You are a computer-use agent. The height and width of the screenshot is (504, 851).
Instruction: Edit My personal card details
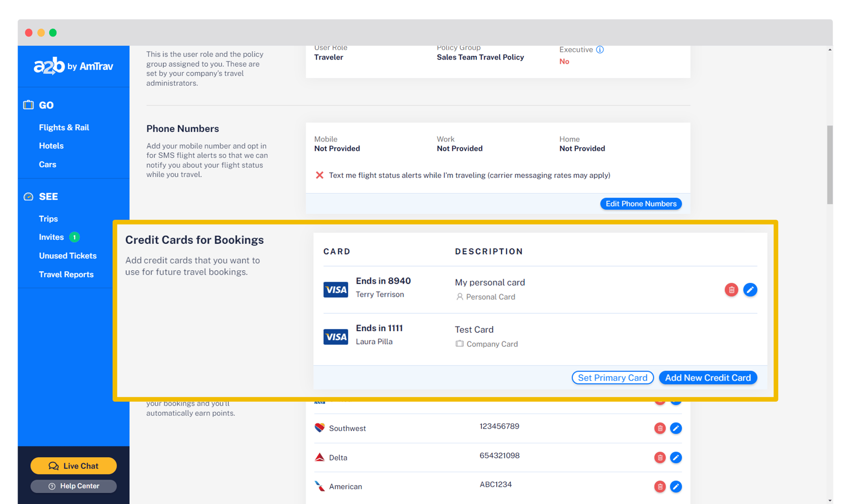tap(750, 290)
